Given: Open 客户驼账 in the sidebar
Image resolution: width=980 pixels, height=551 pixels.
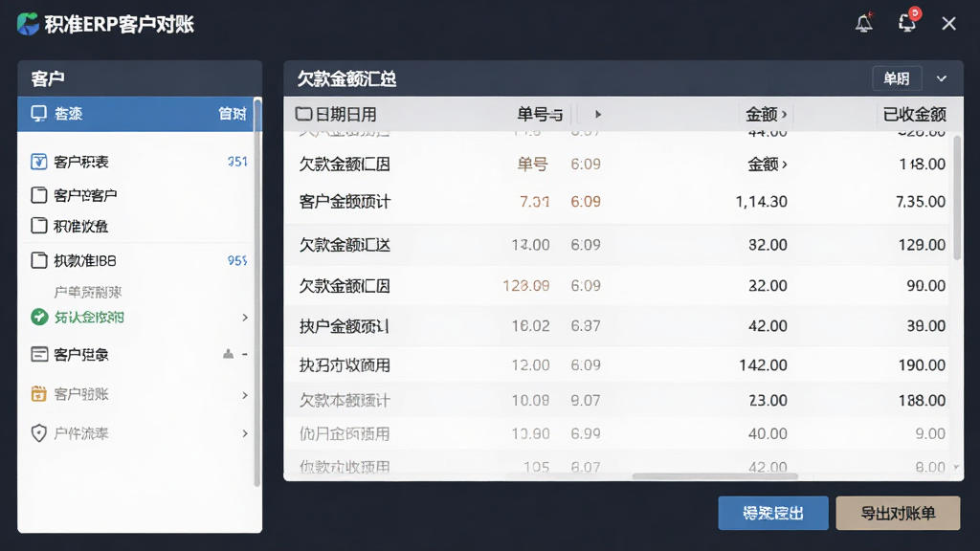Looking at the screenshot, I should click(81, 394).
